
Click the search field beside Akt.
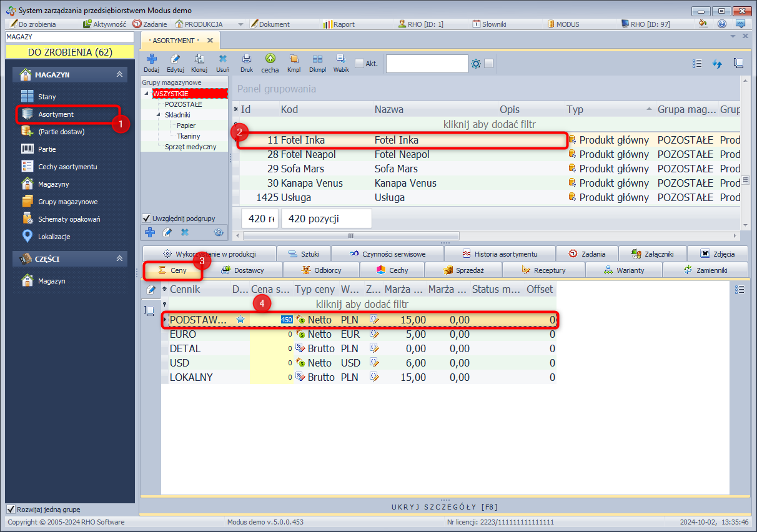(x=427, y=64)
